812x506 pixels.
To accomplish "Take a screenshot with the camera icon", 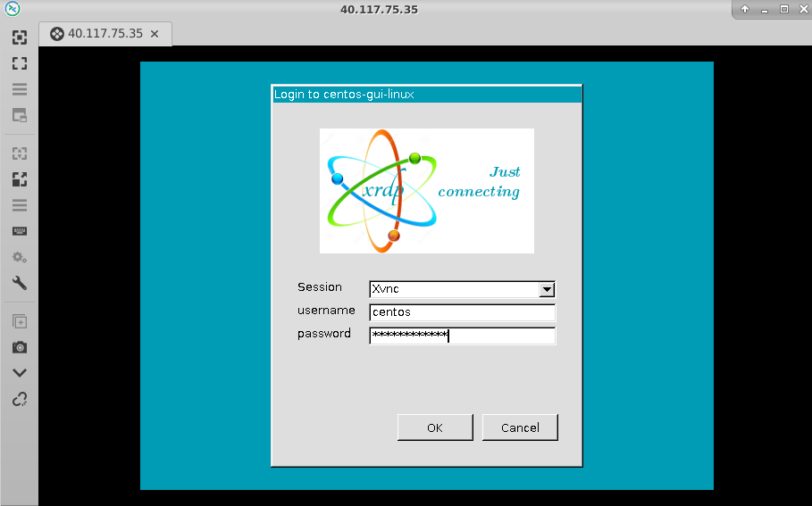I will [20, 347].
